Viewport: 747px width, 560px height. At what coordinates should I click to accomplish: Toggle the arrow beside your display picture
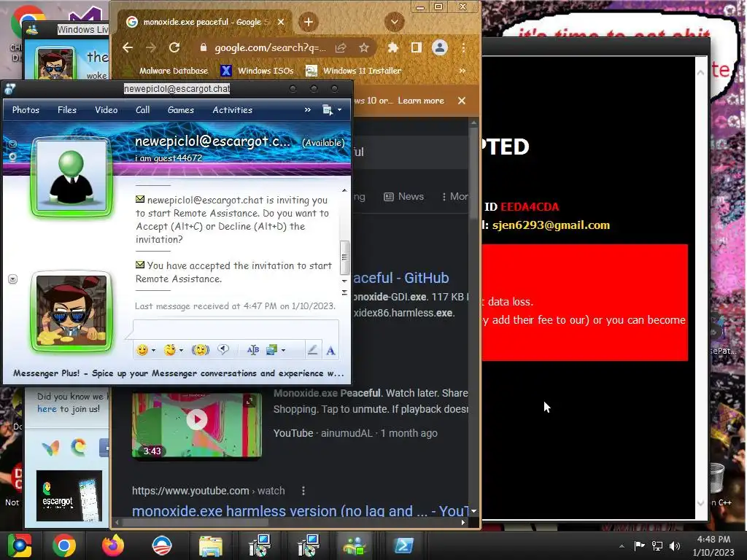[x=13, y=279]
